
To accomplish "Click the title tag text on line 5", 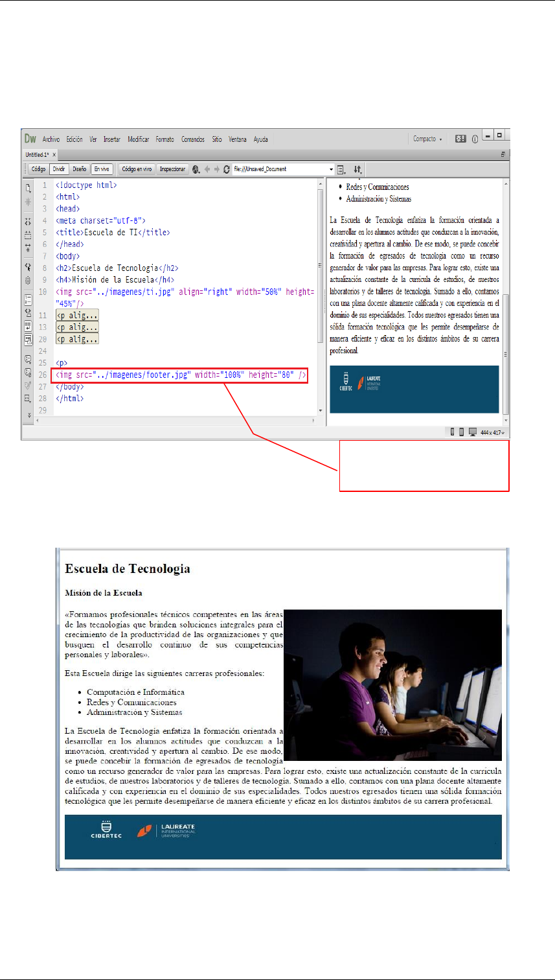I will point(113,232).
